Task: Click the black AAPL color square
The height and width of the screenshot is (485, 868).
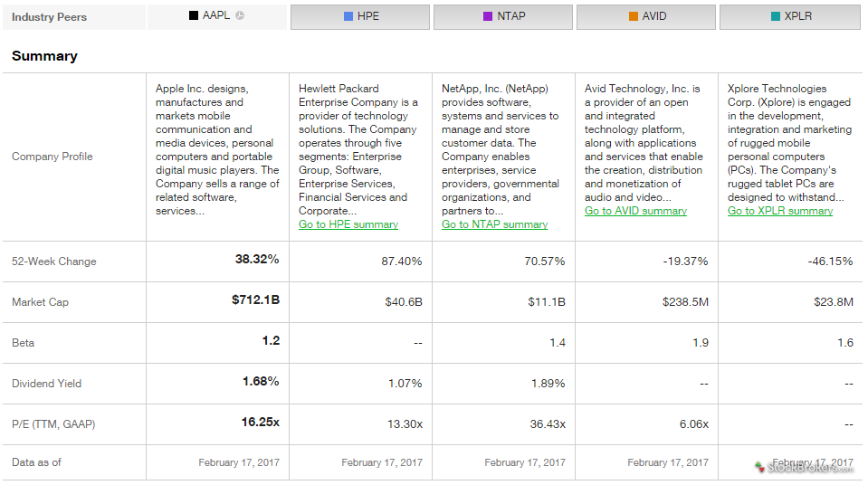Action: coord(193,15)
